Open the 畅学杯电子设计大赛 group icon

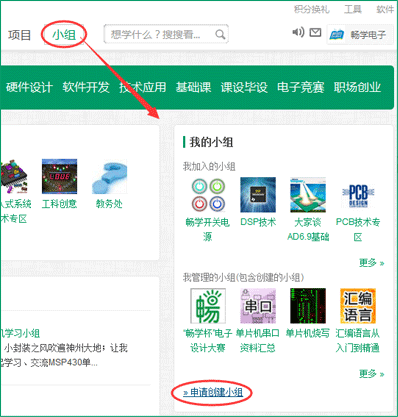click(208, 306)
